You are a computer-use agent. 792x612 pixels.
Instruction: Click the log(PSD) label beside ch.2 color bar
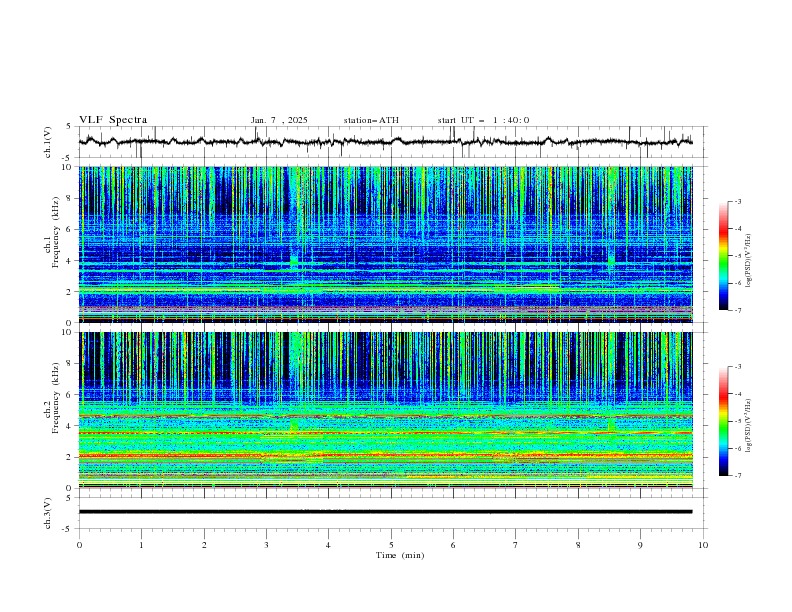(749, 425)
